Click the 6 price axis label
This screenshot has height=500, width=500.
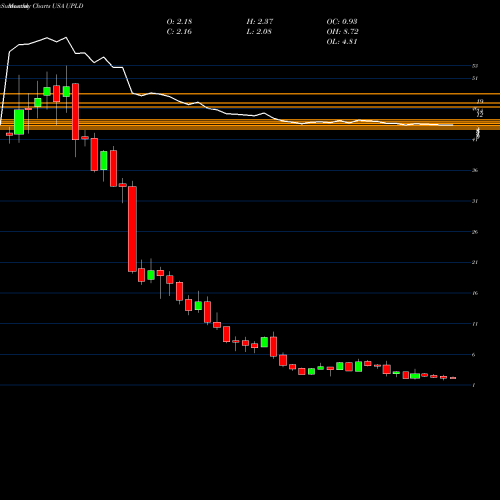click(474, 355)
